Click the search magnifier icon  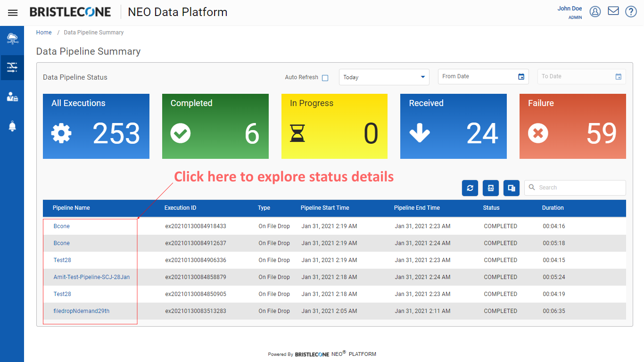pyautogui.click(x=532, y=187)
